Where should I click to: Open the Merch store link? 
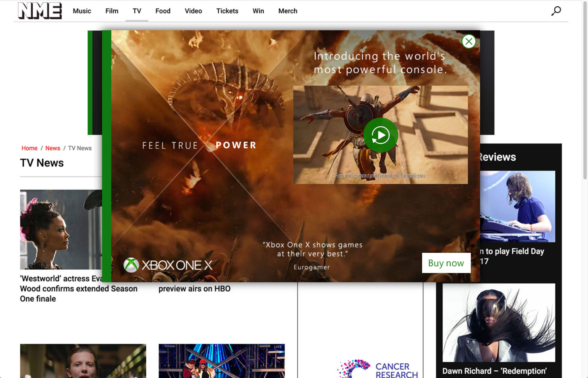tap(288, 11)
